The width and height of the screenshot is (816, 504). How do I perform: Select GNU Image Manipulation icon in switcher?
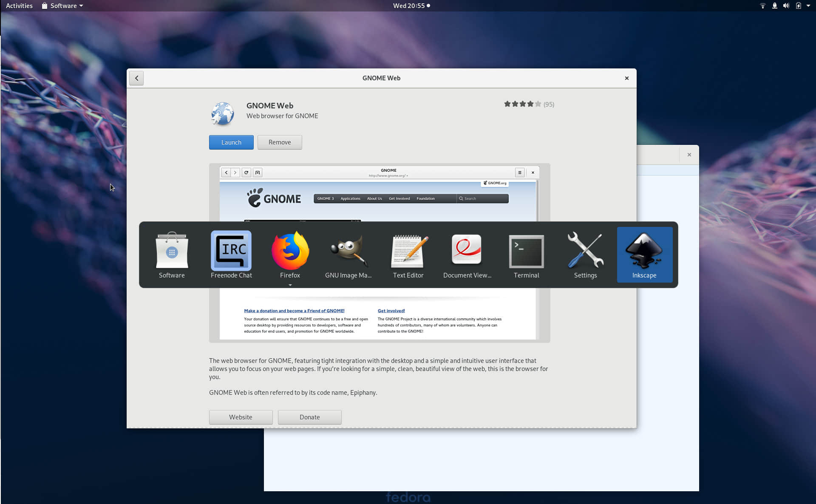348,255
